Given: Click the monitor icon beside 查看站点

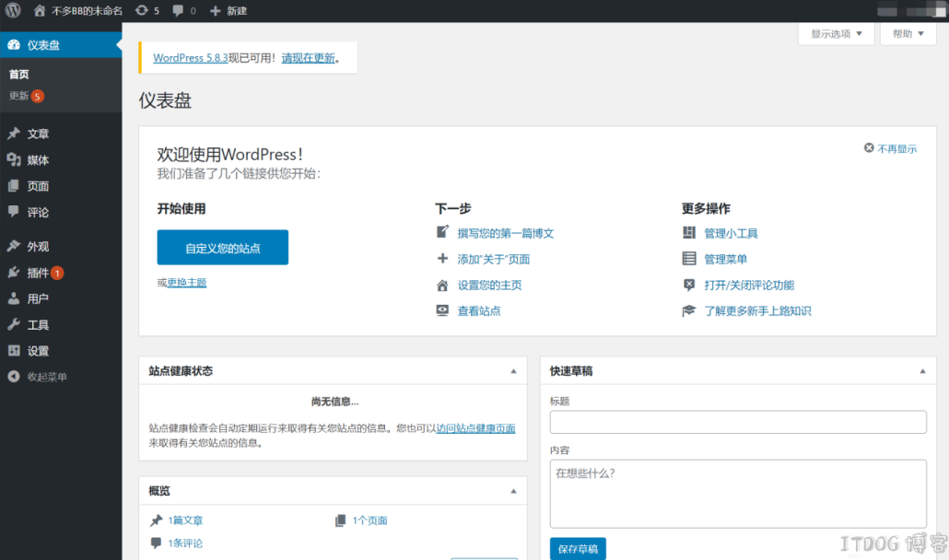Looking at the screenshot, I should (442, 310).
